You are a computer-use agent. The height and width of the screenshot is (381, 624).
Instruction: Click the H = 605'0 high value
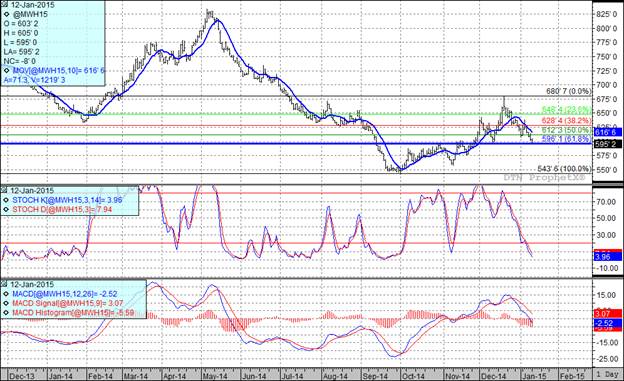tap(21, 33)
